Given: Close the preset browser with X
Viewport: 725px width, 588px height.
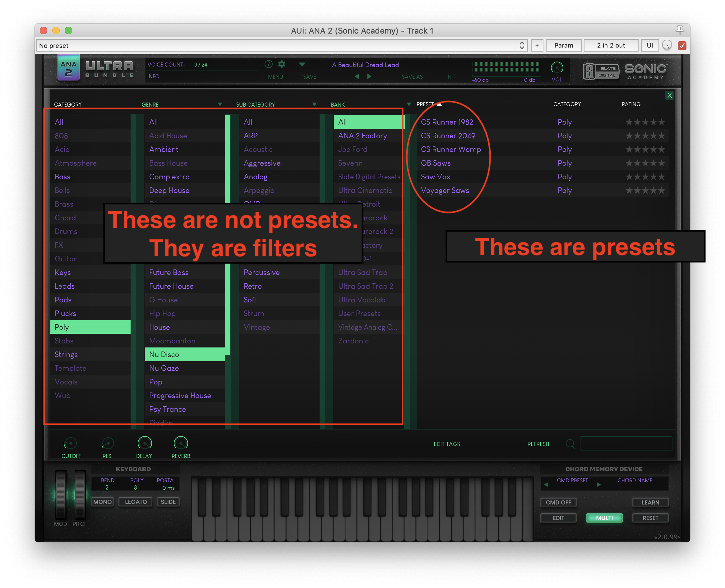Looking at the screenshot, I should [x=669, y=95].
